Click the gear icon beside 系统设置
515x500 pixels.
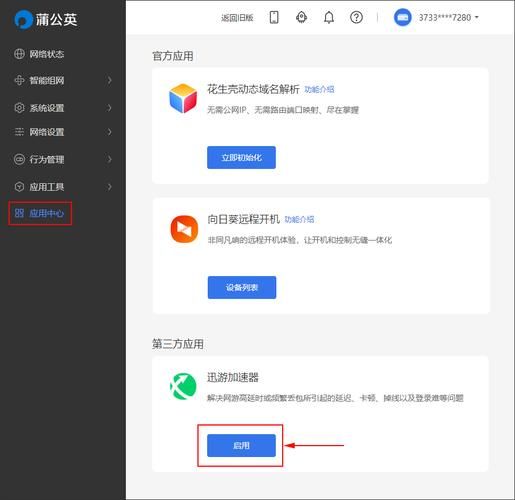19,108
